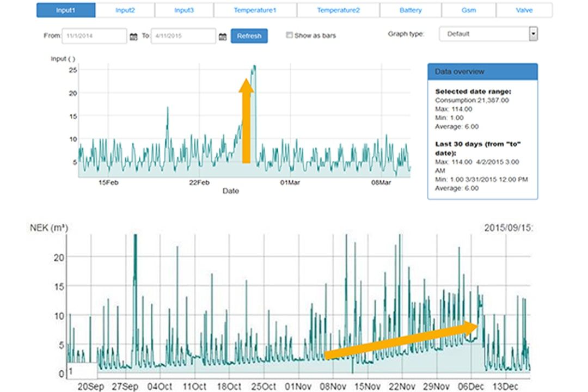Click the Refresh button
Image resolution: width=588 pixels, height=392 pixels.
tap(249, 36)
